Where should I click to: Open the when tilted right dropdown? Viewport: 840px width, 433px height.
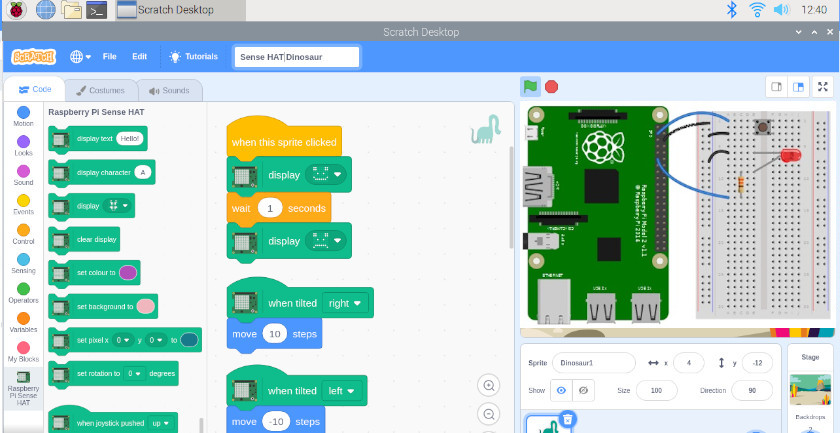pyautogui.click(x=345, y=303)
